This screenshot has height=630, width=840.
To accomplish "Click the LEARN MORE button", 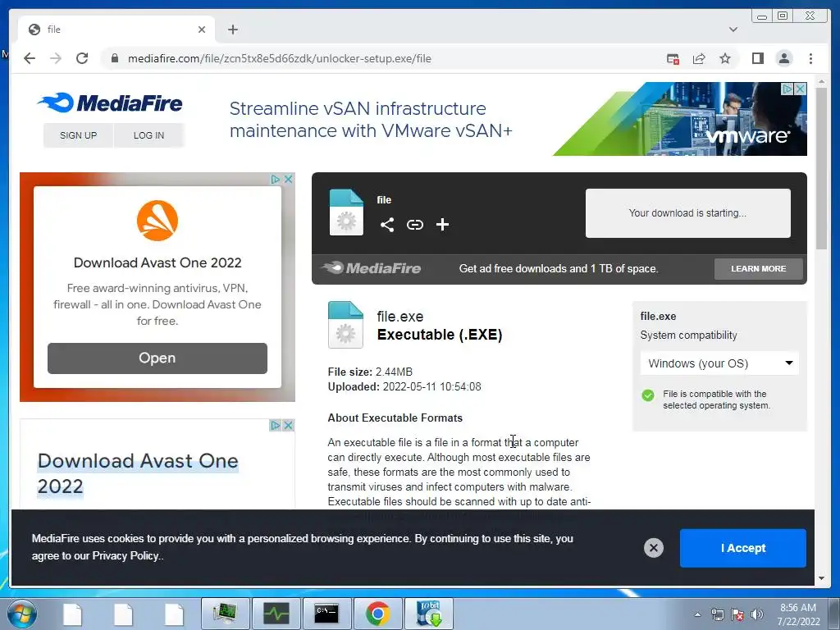I will [758, 268].
